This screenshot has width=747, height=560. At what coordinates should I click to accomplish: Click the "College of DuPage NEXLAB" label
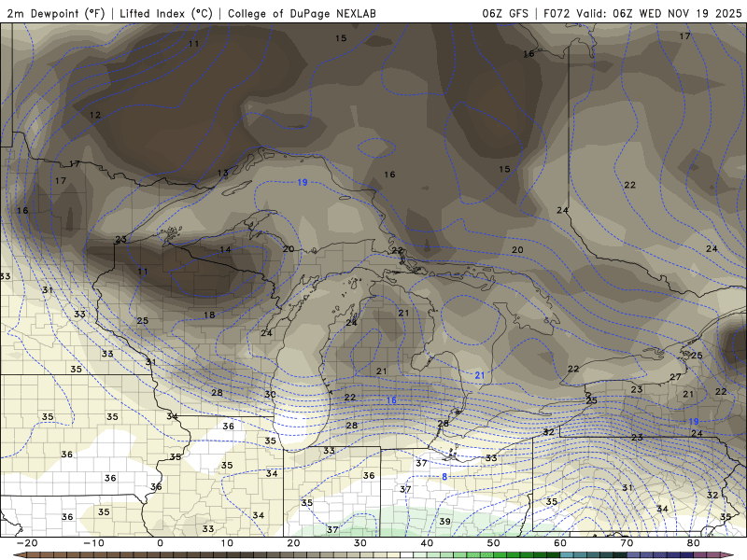point(302,13)
